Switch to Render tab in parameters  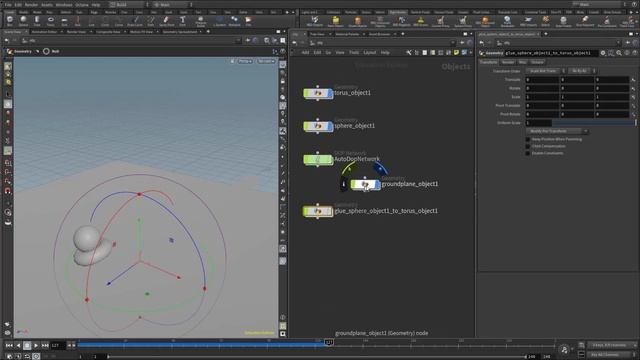[508, 62]
